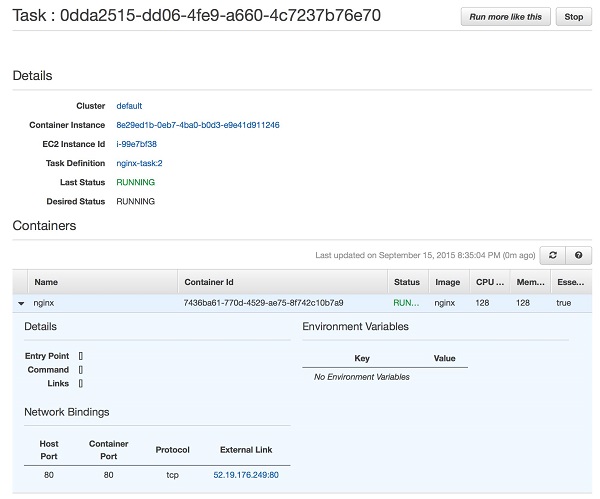Stop the running task
Image resolution: width=600 pixels, height=499 pixels.
coord(573,17)
